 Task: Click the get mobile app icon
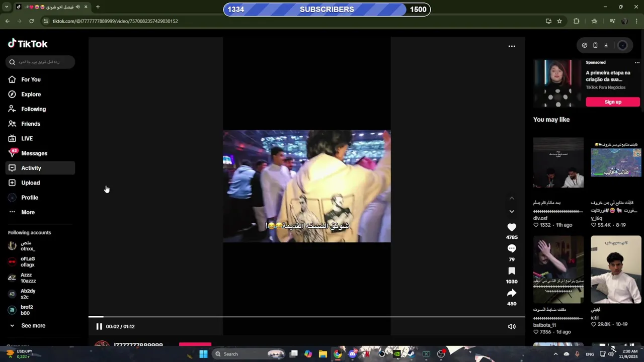(x=595, y=45)
